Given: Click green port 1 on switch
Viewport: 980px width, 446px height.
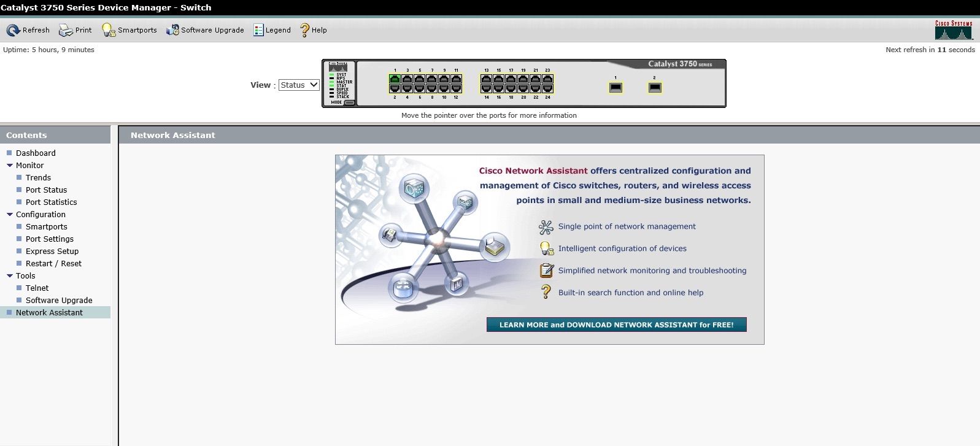Looking at the screenshot, I should point(395,79).
